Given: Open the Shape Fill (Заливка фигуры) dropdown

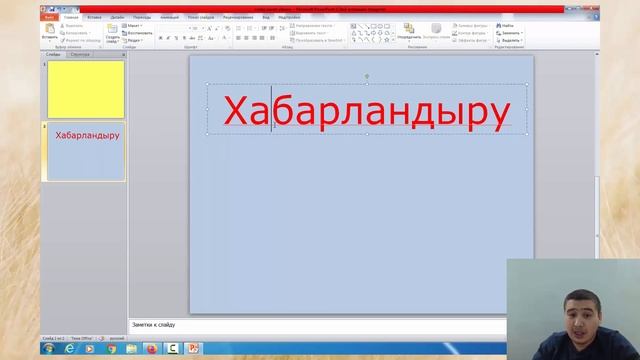Looking at the screenshot, I should tap(471, 26).
